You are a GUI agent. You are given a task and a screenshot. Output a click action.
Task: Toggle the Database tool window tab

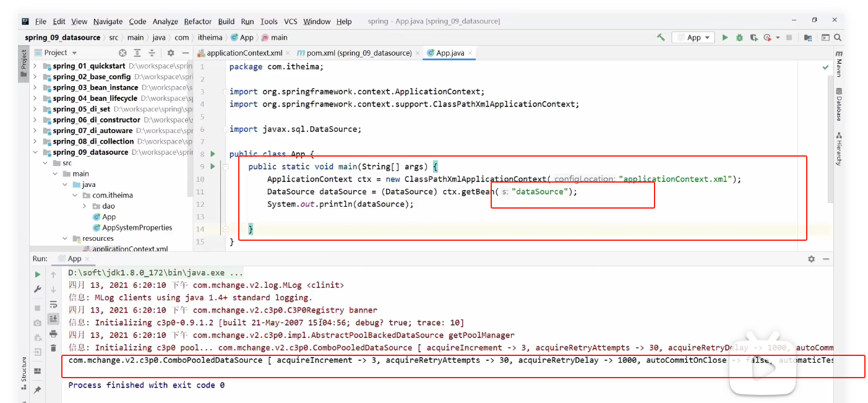pos(838,104)
